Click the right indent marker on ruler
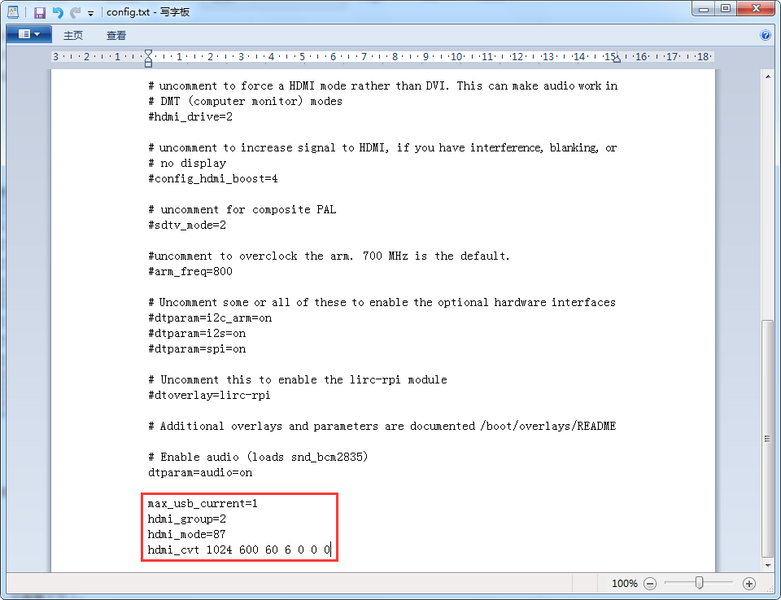781x600 pixels. click(x=617, y=59)
